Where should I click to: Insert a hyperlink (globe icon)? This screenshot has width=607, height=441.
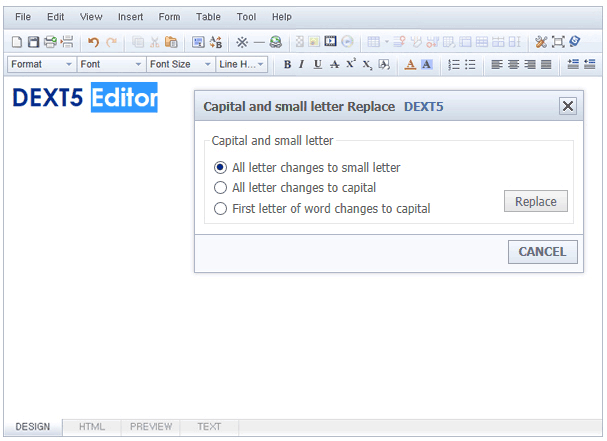tap(276, 42)
